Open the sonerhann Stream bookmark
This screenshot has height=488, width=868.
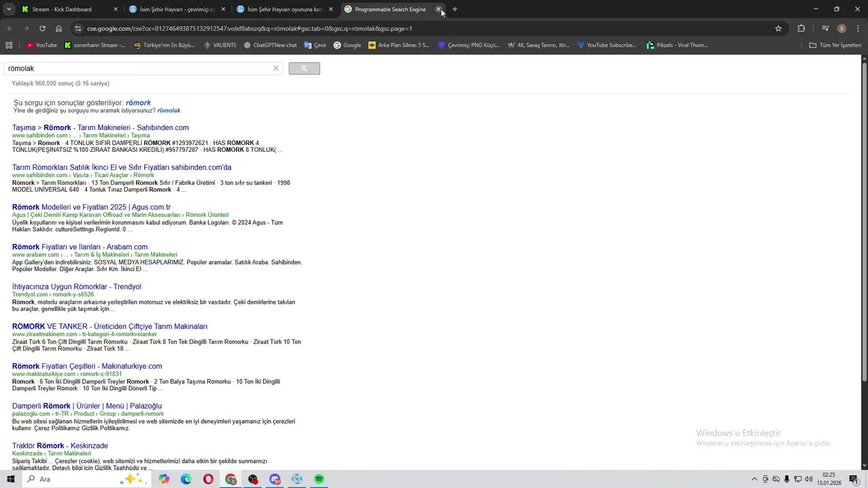[x=95, y=45]
